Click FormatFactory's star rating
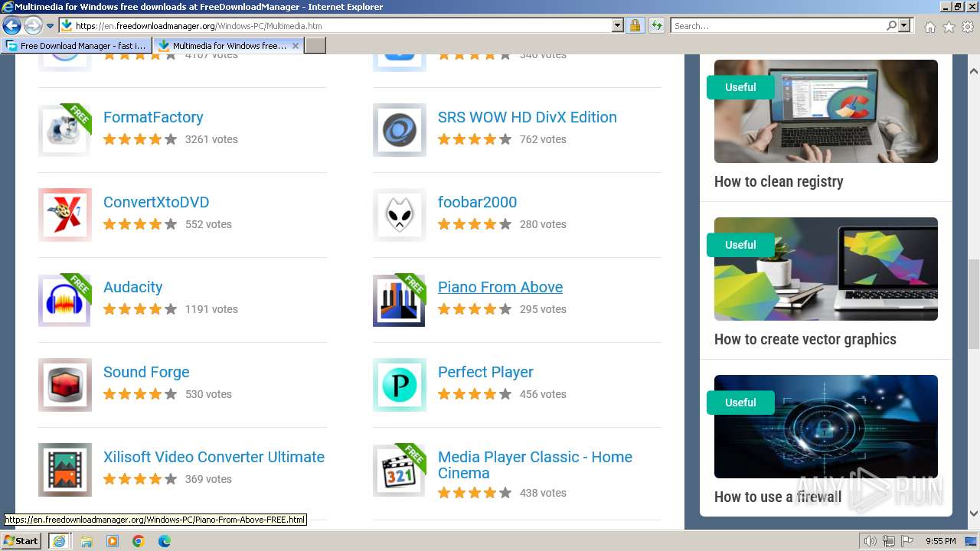Screen dimensions: 980x551 click(140, 139)
